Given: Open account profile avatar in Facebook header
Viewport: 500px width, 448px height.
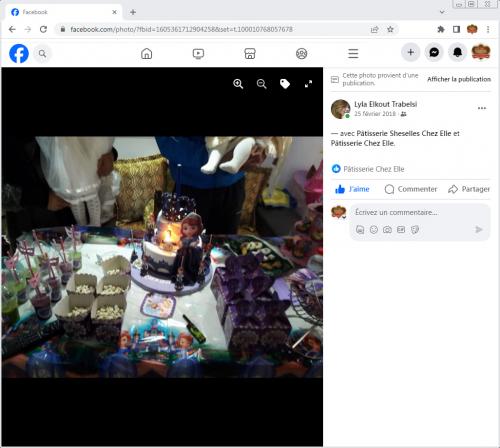Looking at the screenshot, I should (x=481, y=52).
